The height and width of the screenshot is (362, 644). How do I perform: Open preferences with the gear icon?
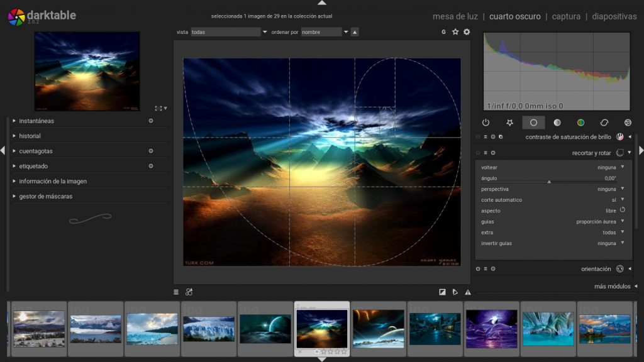(x=467, y=31)
